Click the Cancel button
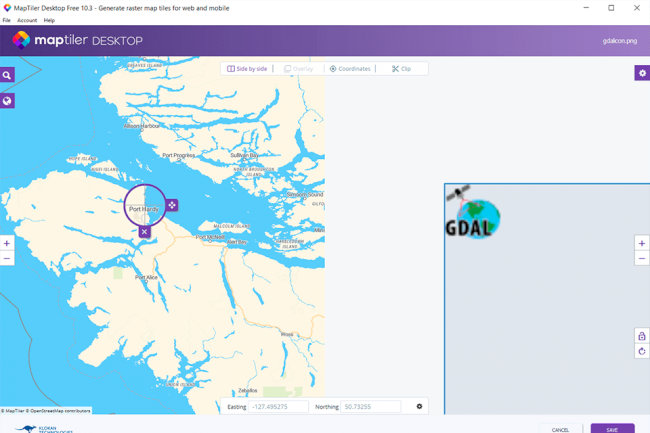The height and width of the screenshot is (433, 650). tap(560, 429)
